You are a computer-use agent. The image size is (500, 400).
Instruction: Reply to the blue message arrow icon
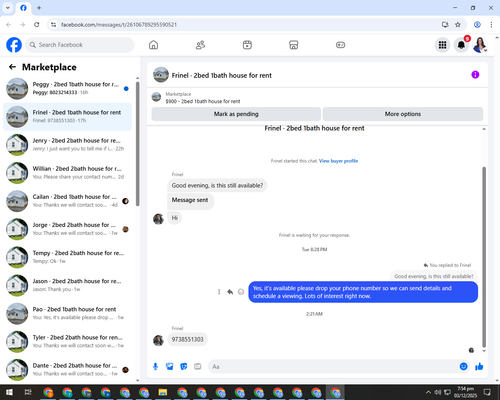[230, 292]
